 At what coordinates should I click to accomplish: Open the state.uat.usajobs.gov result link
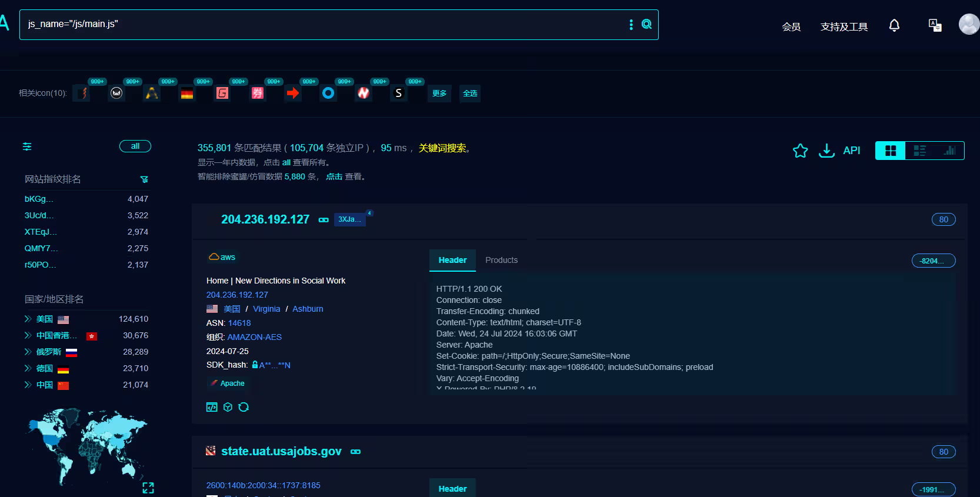coord(281,451)
